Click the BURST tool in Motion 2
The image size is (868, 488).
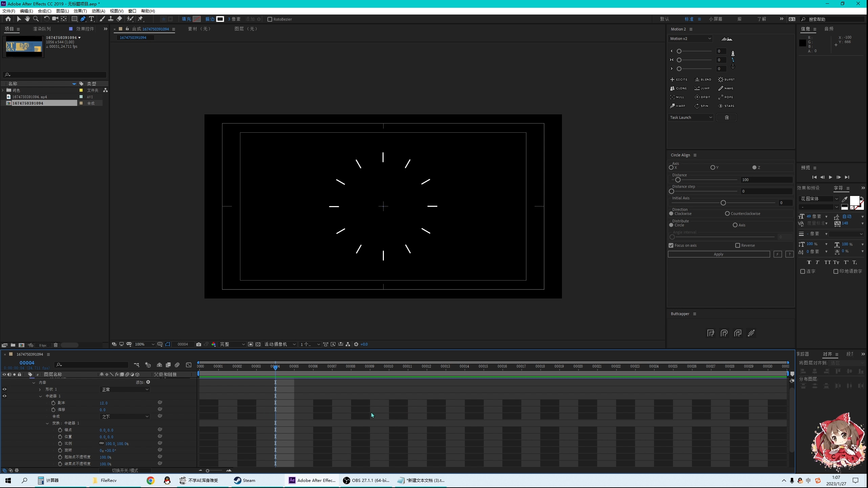coord(726,80)
